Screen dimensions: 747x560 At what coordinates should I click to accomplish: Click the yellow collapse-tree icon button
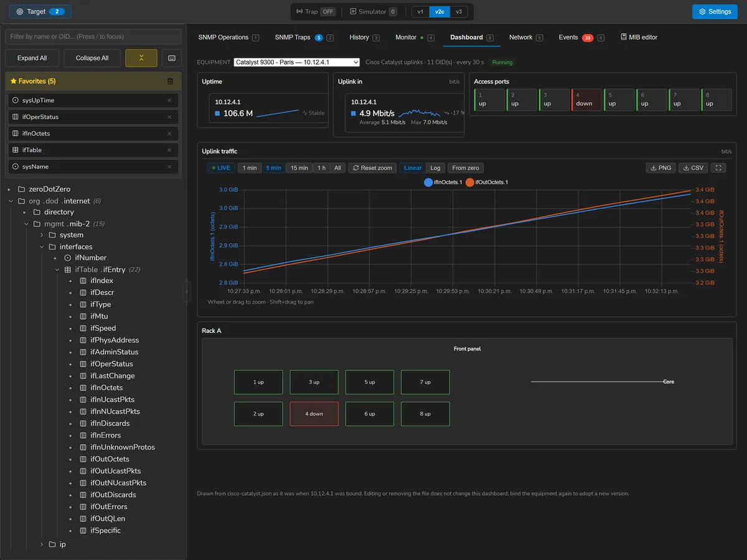click(x=141, y=58)
